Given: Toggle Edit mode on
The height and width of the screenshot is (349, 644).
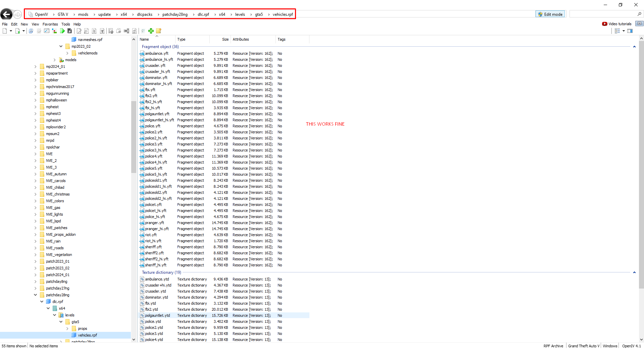Looking at the screenshot, I should 550,14.
